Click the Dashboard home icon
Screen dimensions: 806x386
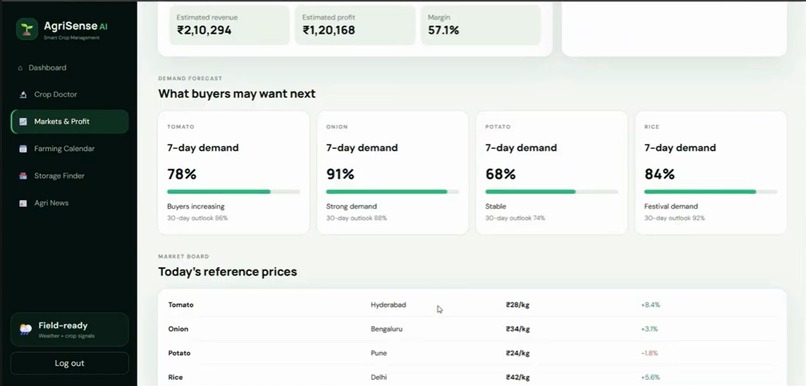[20, 68]
